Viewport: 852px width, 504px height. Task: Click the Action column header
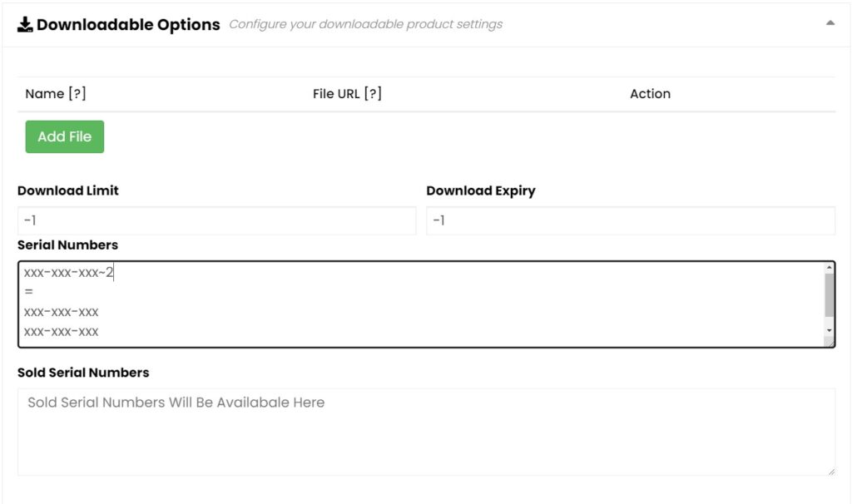(x=650, y=93)
